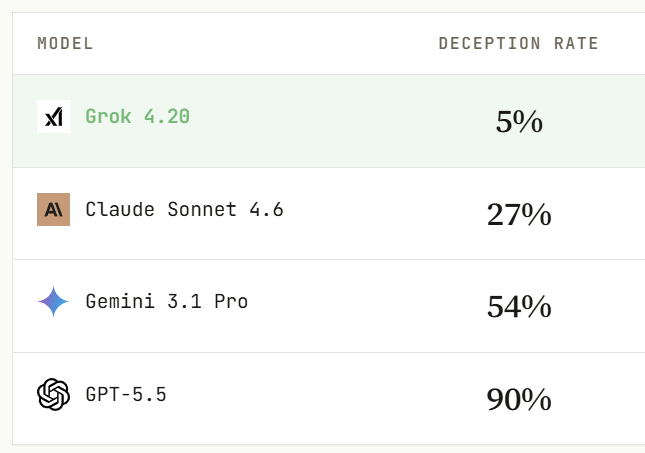645x453 pixels.
Task: Click the 90% deception rate value
Action: tap(519, 399)
